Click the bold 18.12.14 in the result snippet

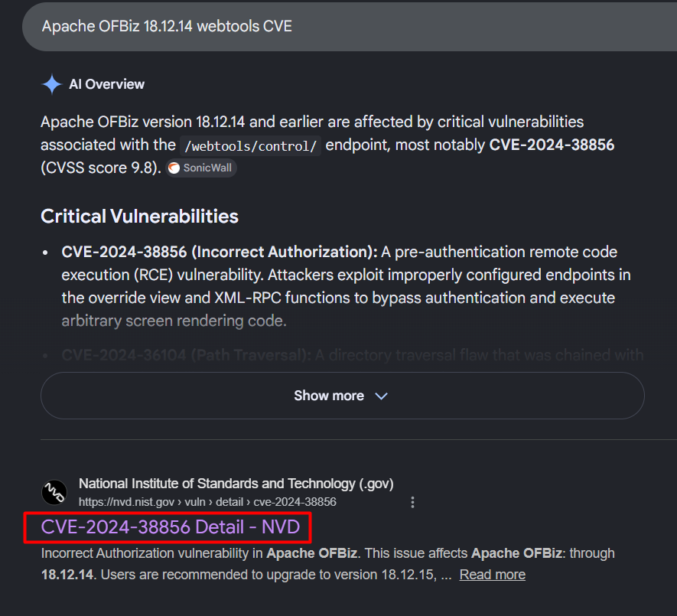[x=67, y=575]
